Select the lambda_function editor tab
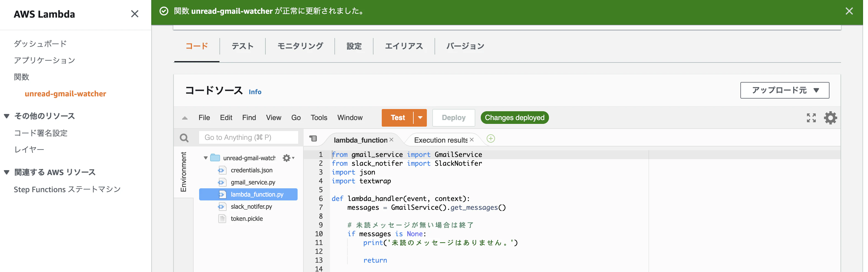The width and height of the screenshot is (868, 272). click(x=360, y=140)
